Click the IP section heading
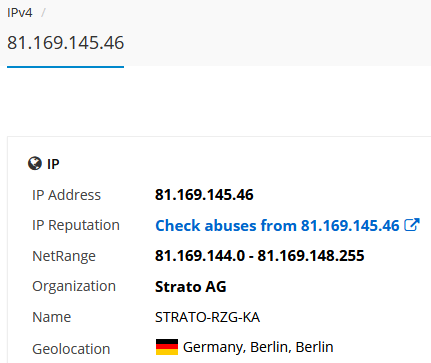 point(53,164)
